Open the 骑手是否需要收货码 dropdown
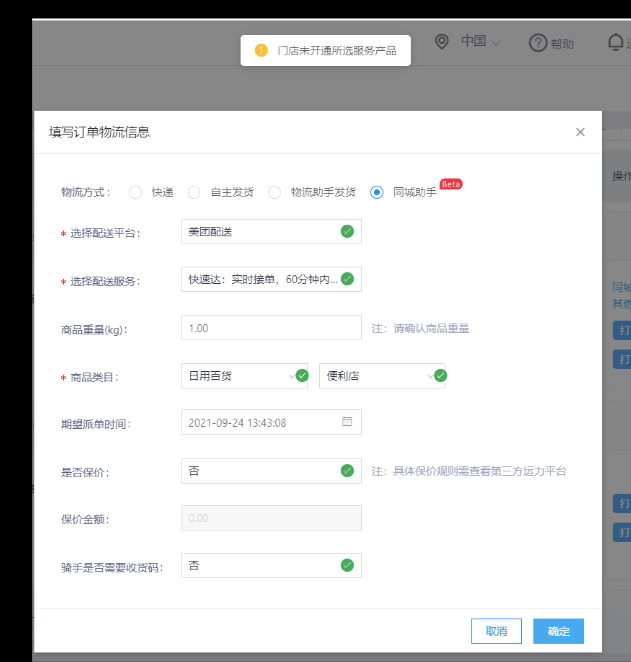Image resolution: width=631 pixels, height=662 pixels. [271, 565]
